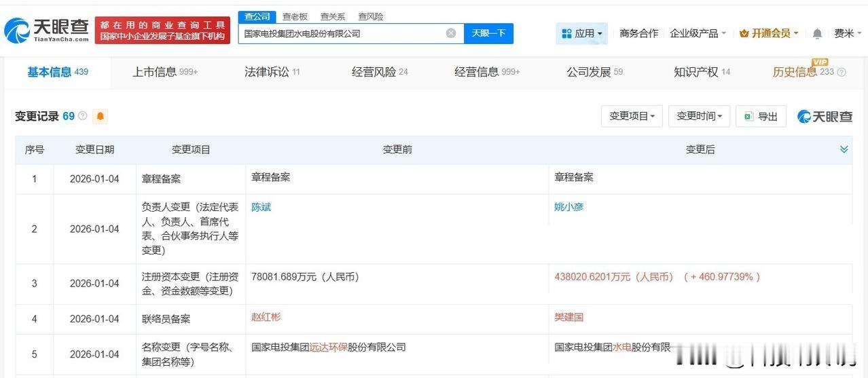Image resolution: width=868 pixels, height=378 pixels.
Task: Click the 78081.689万元 registered capital value
Action: [305, 277]
